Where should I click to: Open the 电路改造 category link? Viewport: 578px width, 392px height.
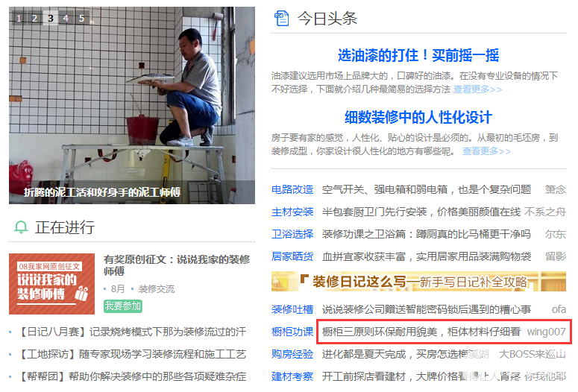(292, 189)
